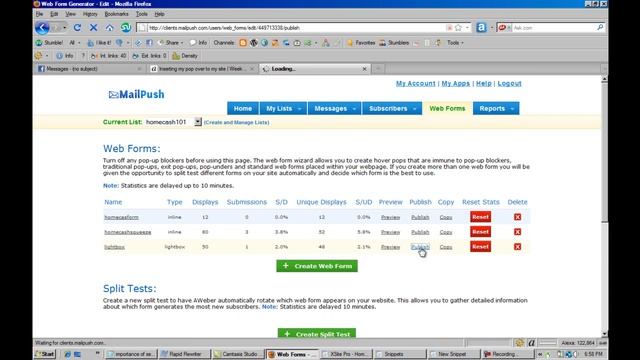Viewport: 640px width, 360px height.
Task: Click the Int. links: 40 indicator
Action: [109, 56]
